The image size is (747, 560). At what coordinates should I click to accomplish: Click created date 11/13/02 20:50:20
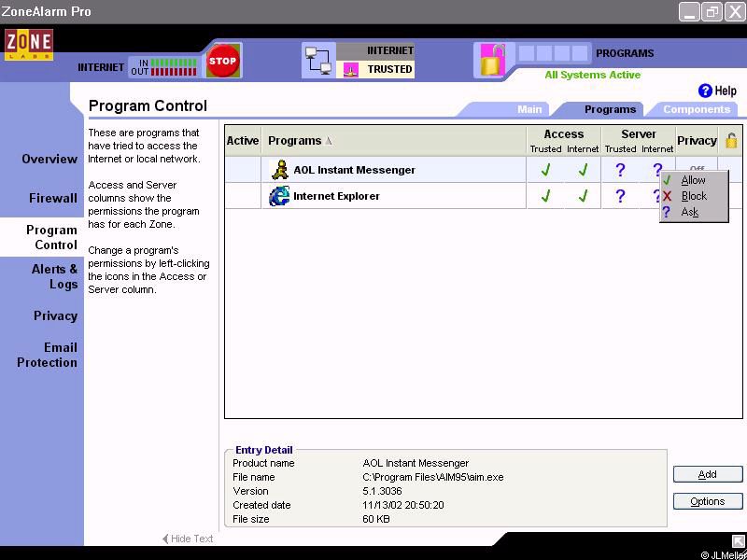(403, 505)
